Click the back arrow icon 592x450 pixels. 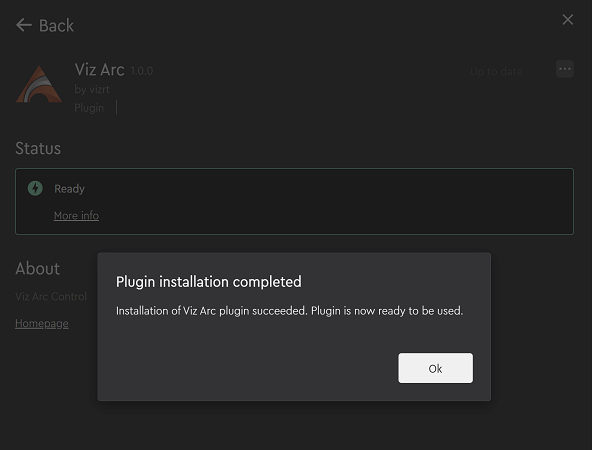(x=24, y=25)
